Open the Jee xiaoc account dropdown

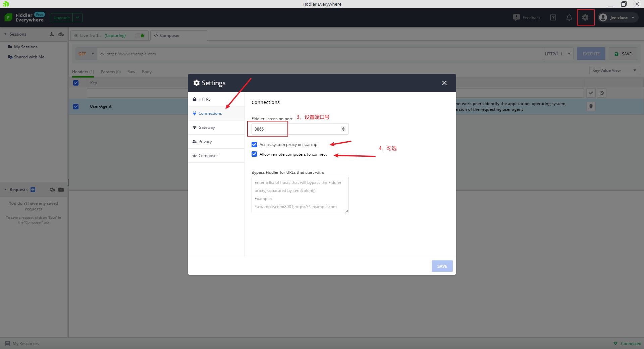(619, 17)
